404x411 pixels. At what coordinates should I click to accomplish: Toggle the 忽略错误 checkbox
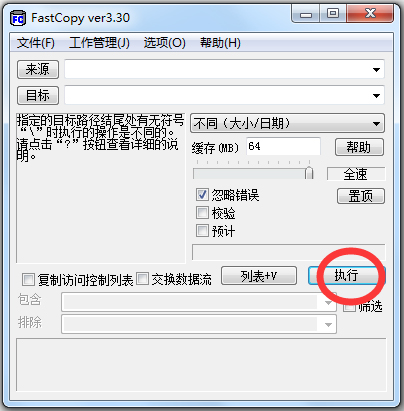(x=202, y=194)
